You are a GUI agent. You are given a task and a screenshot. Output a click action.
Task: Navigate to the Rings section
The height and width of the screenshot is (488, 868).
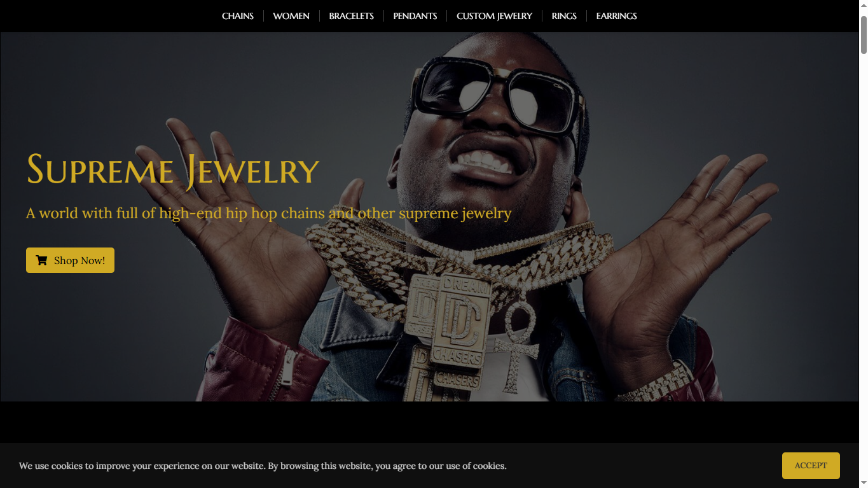(x=564, y=16)
